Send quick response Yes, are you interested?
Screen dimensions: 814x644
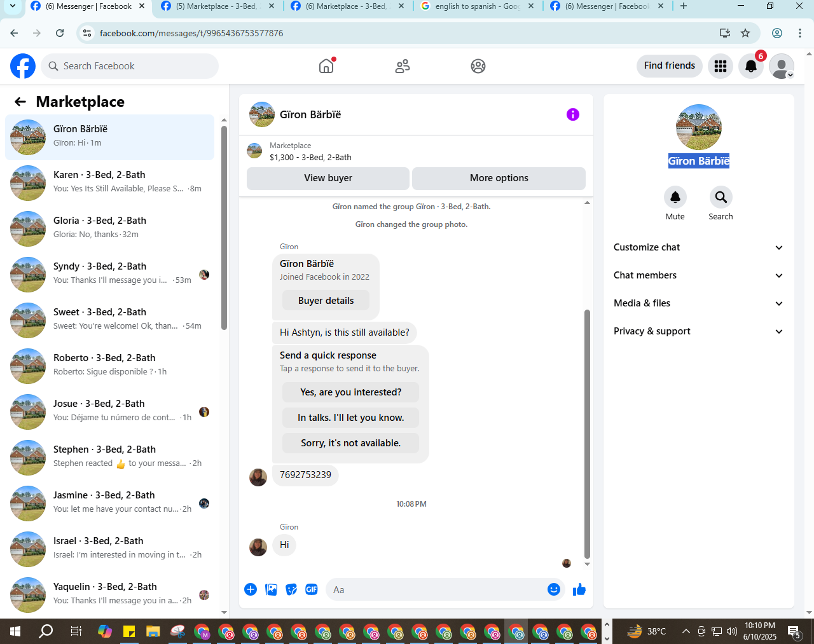click(x=351, y=392)
